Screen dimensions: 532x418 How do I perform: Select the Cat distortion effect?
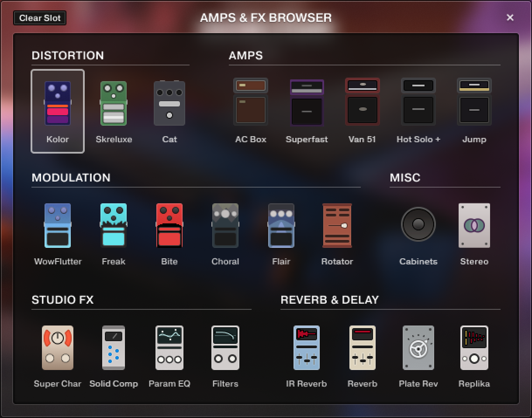pyautogui.click(x=169, y=103)
